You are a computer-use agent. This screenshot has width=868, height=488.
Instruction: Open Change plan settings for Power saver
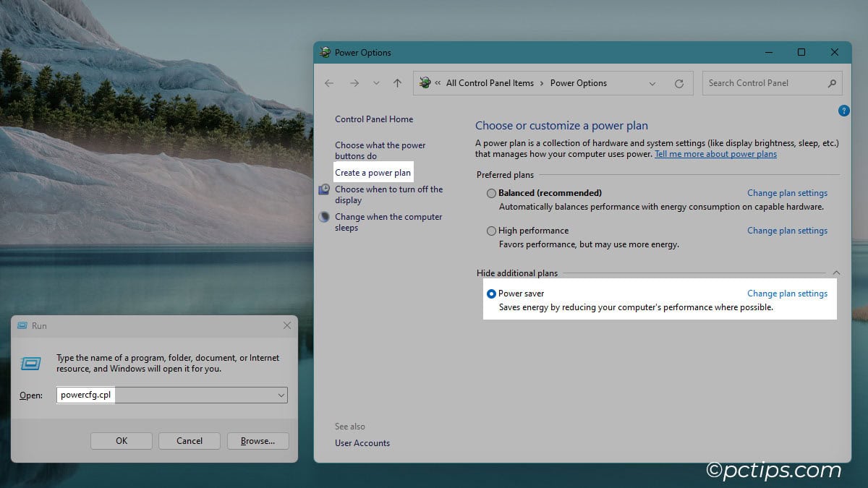pyautogui.click(x=787, y=294)
